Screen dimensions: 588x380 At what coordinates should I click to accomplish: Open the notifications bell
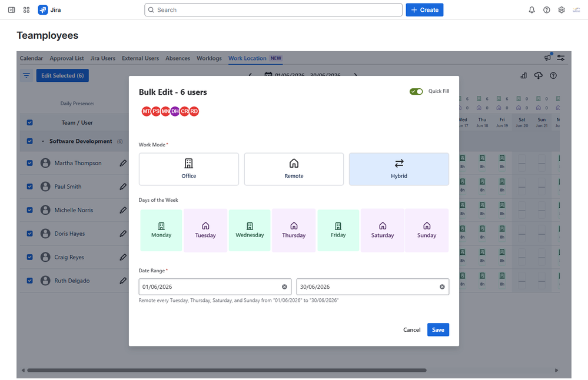click(531, 10)
